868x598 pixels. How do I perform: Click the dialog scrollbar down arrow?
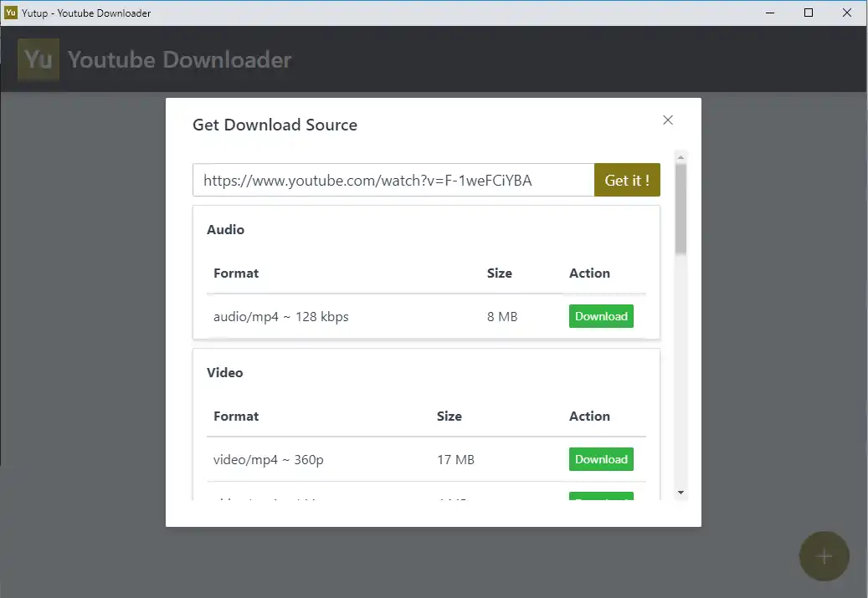tap(681, 493)
